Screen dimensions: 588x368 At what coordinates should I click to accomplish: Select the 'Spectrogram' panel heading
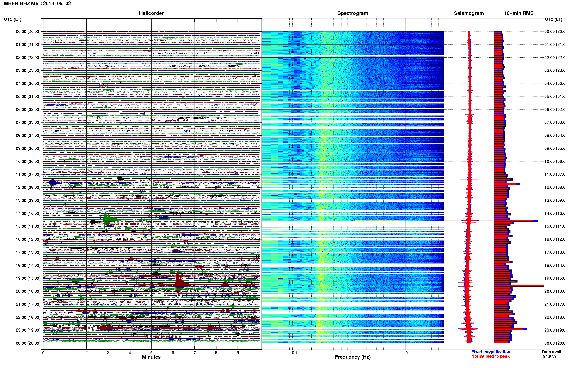pyautogui.click(x=353, y=13)
